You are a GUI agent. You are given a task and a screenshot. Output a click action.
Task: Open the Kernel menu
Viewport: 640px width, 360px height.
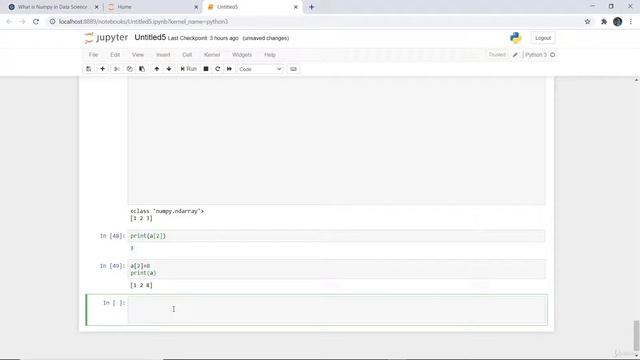tap(212, 55)
